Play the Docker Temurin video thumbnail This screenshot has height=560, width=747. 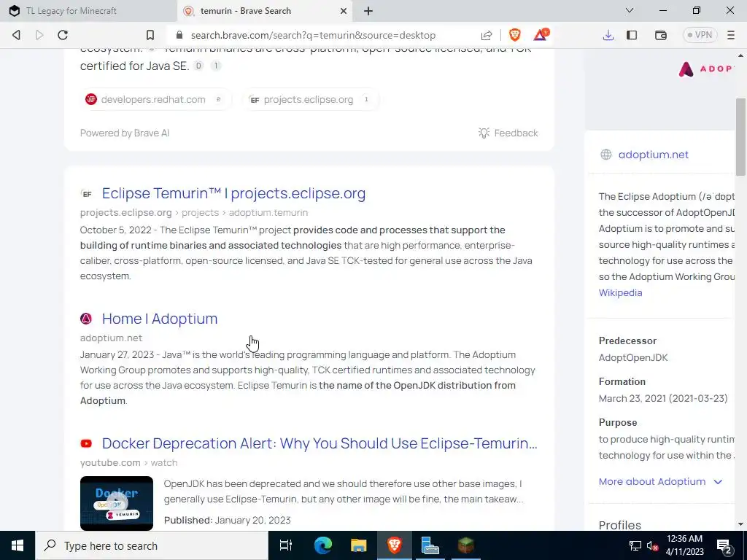tap(117, 503)
